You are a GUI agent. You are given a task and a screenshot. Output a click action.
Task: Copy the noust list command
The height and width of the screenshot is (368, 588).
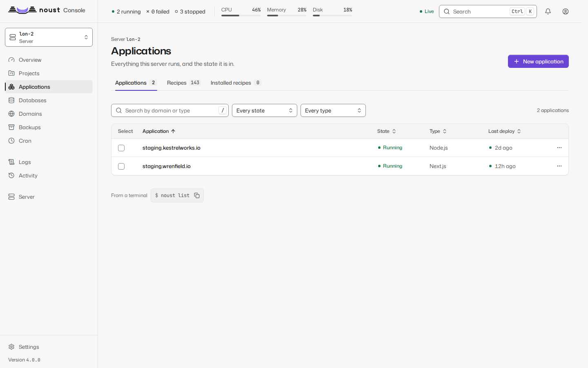point(197,195)
